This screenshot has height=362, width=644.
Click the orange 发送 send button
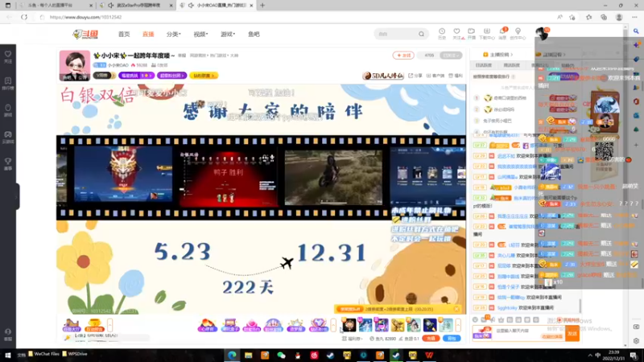(572, 333)
